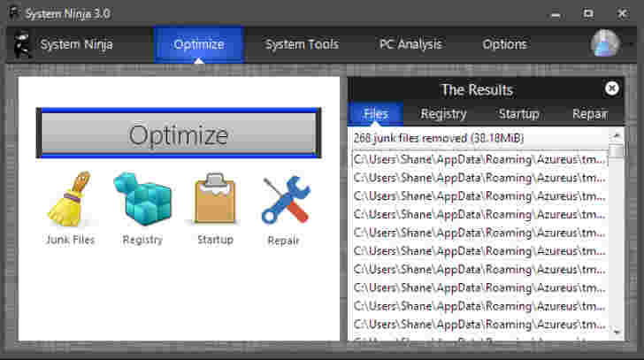The image size is (644, 360).
Task: Close The Results panel
Action: coord(611,88)
